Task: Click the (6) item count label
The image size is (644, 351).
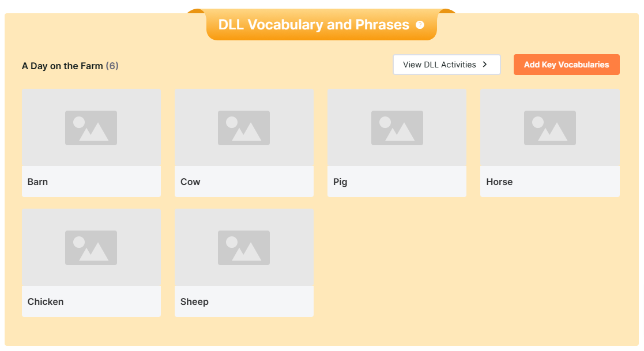Action: pyautogui.click(x=112, y=66)
